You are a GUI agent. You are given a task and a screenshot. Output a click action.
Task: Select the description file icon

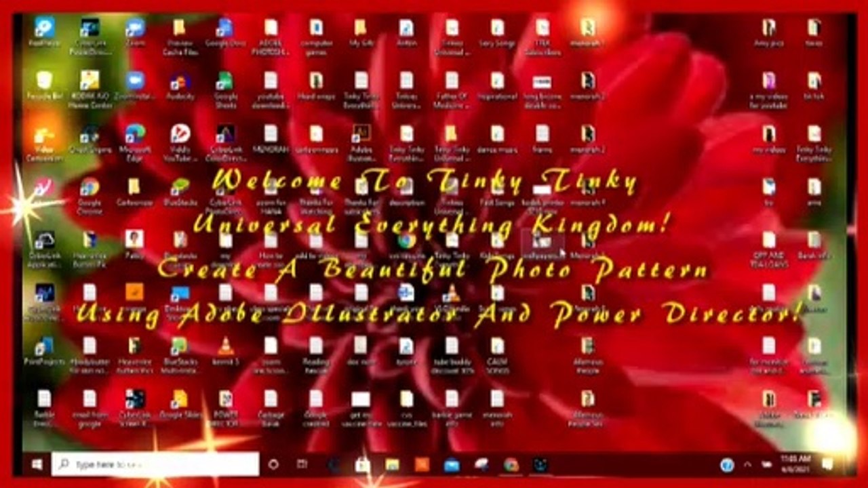(406, 192)
